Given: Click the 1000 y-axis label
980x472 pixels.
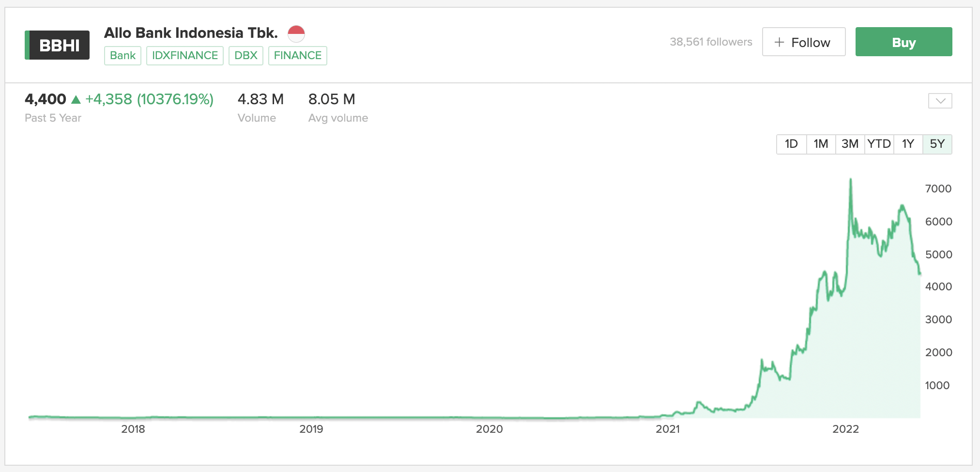Looking at the screenshot, I should coord(937,385).
